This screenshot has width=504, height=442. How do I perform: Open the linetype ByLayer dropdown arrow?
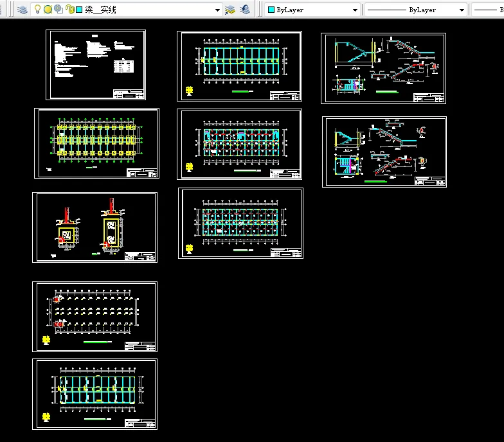click(x=462, y=10)
